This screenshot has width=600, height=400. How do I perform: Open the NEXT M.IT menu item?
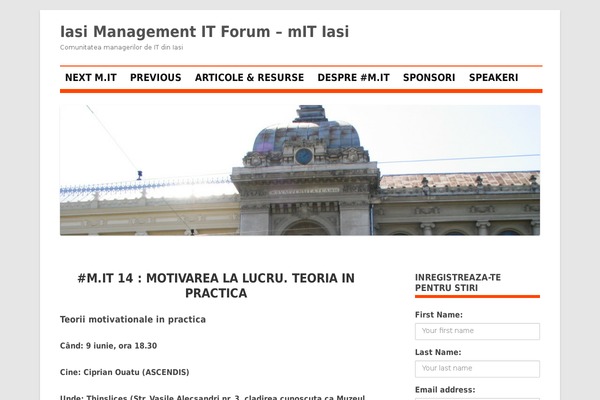point(91,78)
